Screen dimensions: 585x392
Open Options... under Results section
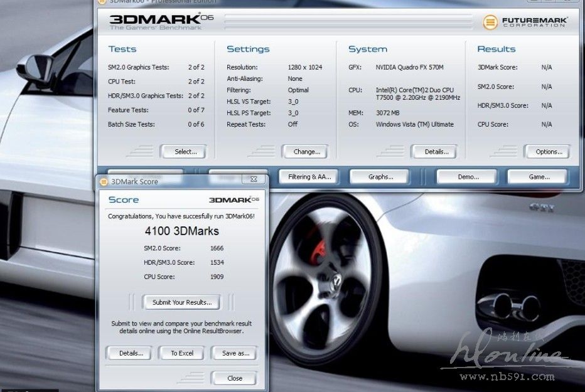[548, 151]
